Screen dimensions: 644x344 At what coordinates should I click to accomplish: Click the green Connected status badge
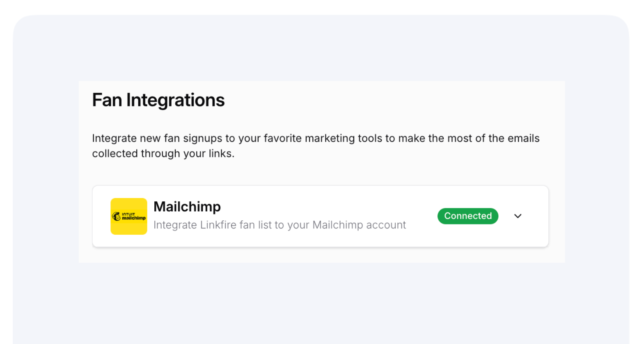click(x=468, y=216)
